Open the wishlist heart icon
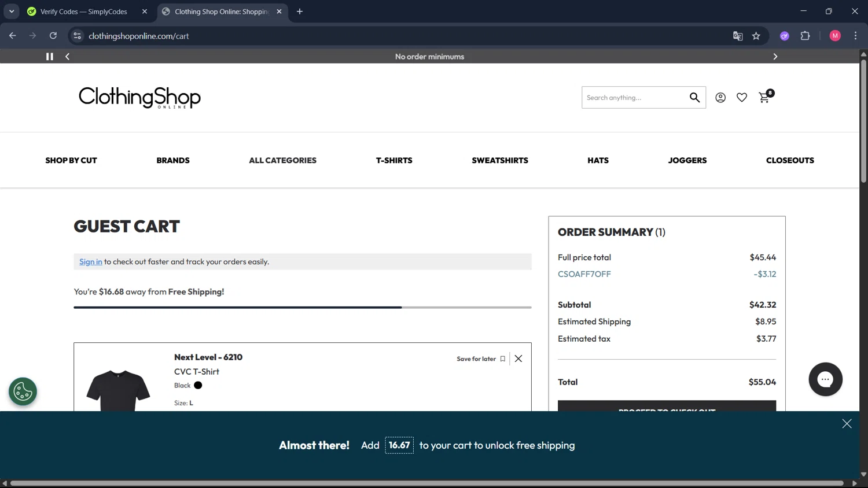This screenshot has width=868, height=488. pos(742,98)
